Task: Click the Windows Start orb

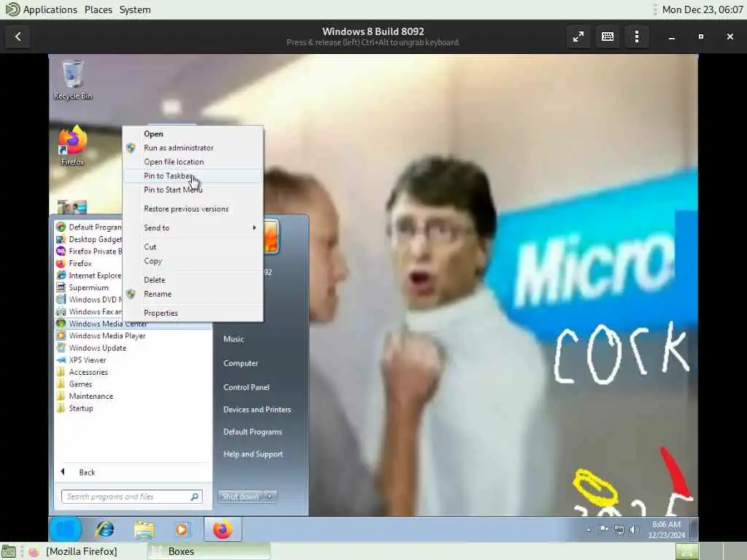Action: coord(65,529)
